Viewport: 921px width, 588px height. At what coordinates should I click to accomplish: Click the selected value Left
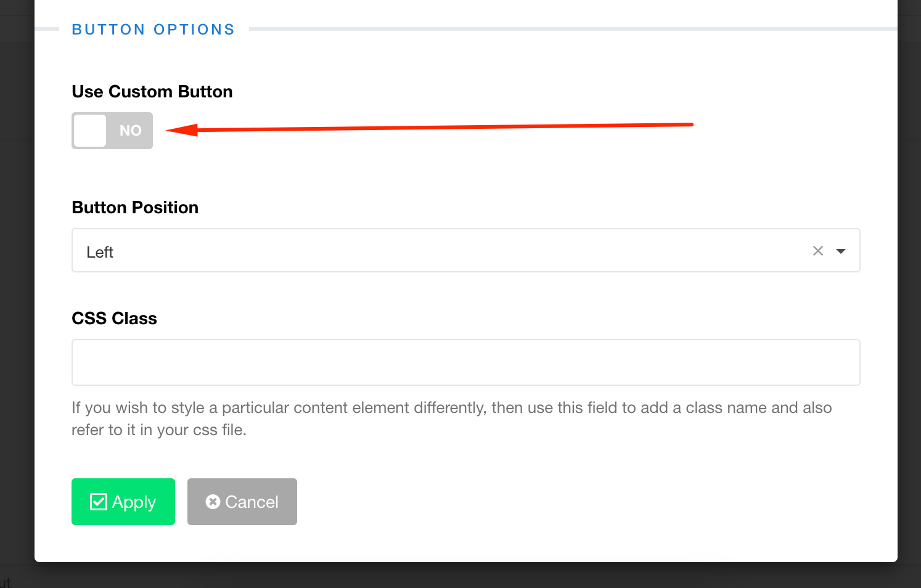100,252
